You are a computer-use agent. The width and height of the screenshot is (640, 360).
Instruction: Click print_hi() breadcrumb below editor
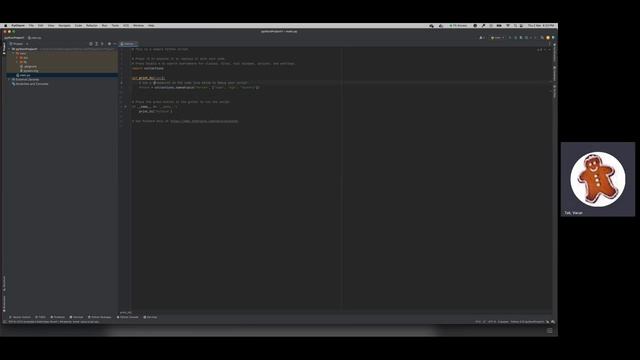[x=126, y=313]
